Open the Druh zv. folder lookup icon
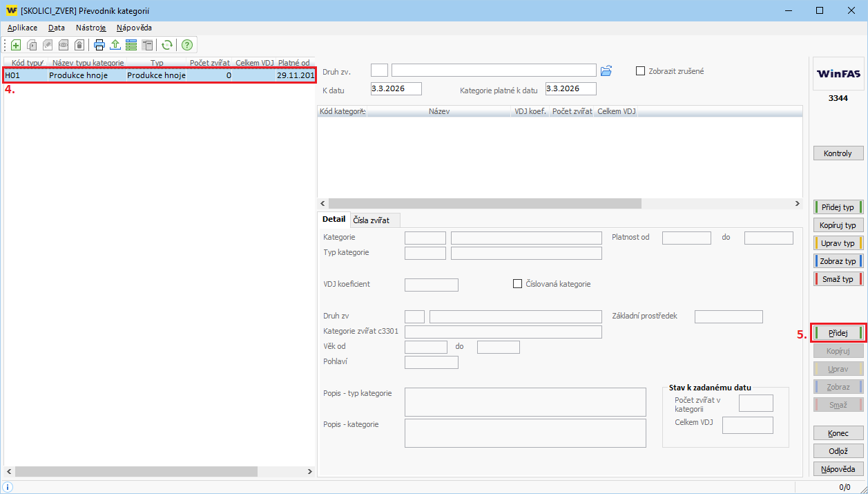The width and height of the screenshot is (868, 494). click(606, 70)
